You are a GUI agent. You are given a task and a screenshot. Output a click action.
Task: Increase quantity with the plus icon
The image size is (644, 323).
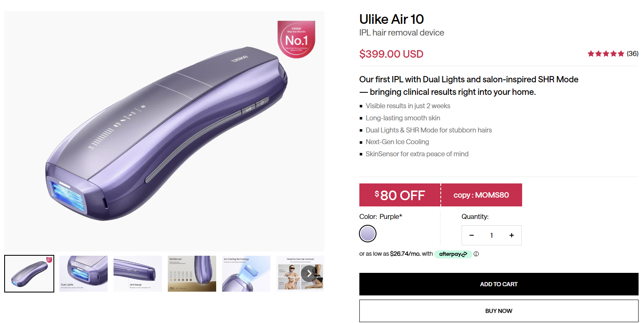point(511,235)
